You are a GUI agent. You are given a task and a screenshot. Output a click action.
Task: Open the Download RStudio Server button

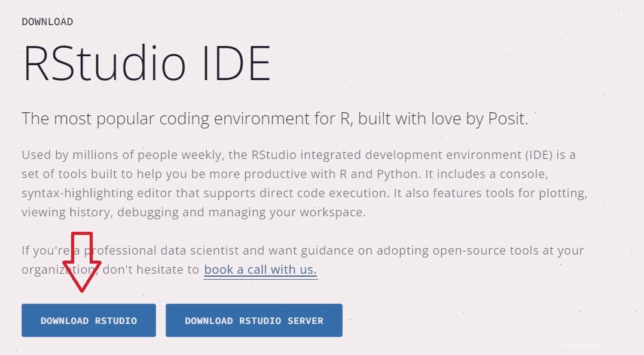click(x=254, y=320)
